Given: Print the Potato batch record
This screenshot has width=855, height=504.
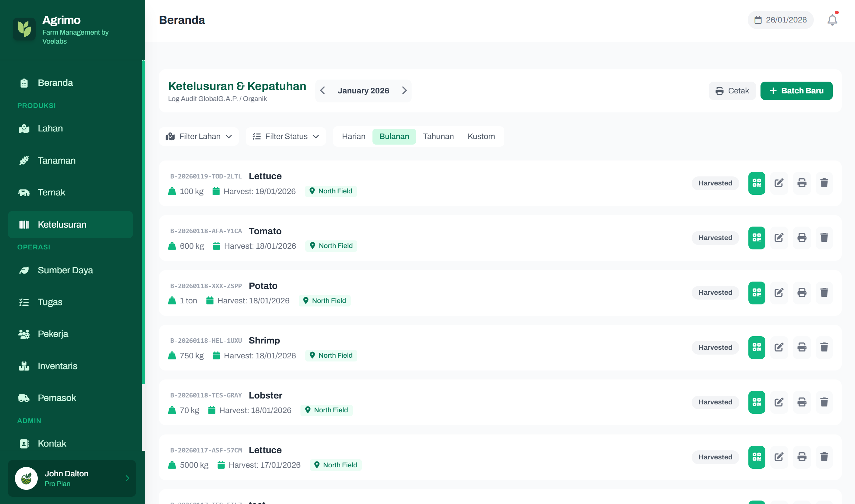Looking at the screenshot, I should (x=802, y=293).
